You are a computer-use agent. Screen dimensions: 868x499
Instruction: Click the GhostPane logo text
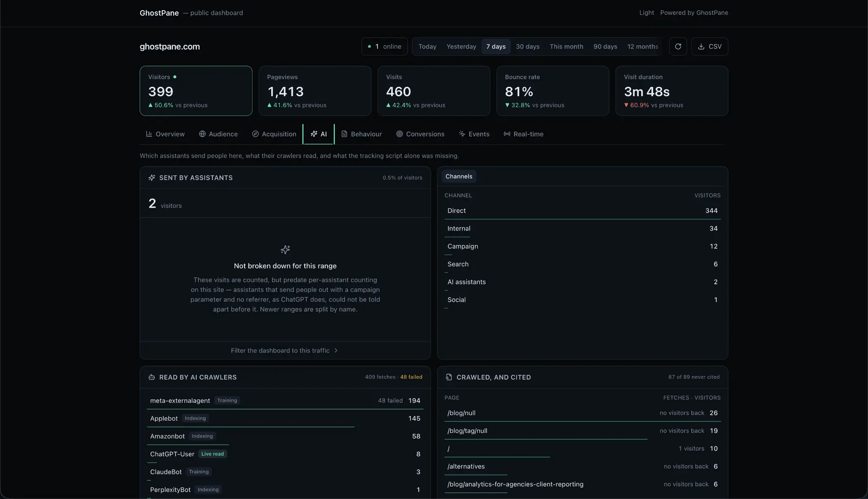(159, 13)
